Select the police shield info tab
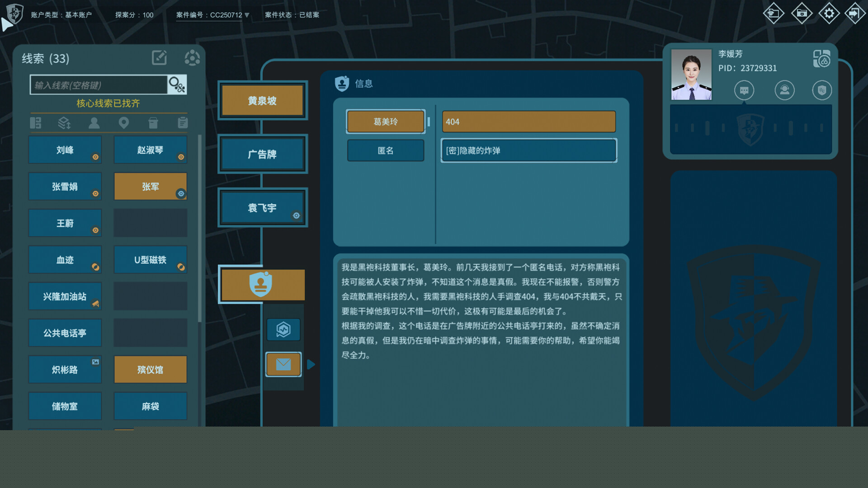The image size is (868, 488). click(262, 285)
